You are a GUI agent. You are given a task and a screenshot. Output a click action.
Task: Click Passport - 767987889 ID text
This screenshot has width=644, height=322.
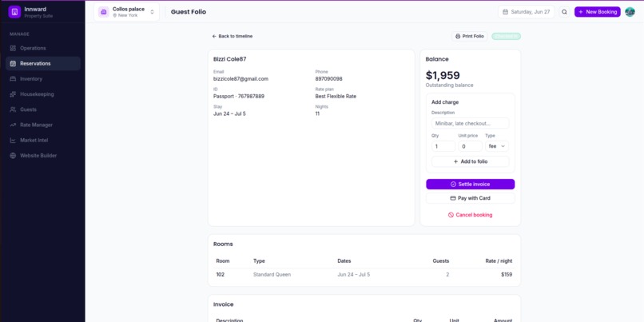tap(239, 97)
